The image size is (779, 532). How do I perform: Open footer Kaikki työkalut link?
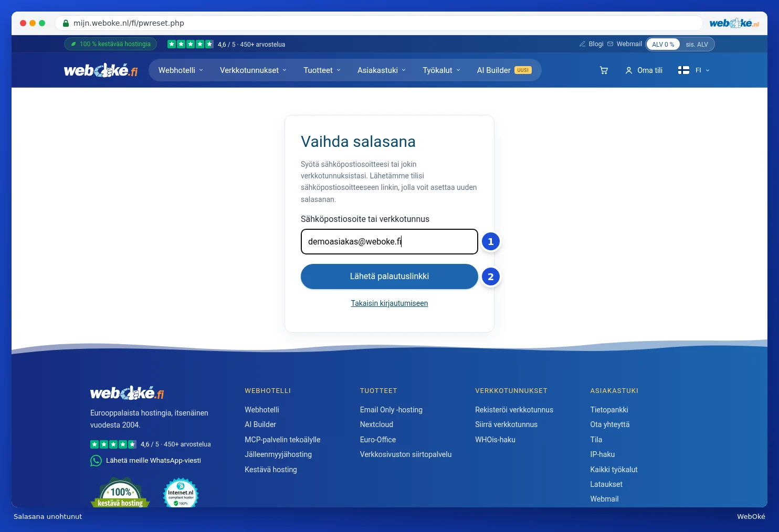coord(614,470)
